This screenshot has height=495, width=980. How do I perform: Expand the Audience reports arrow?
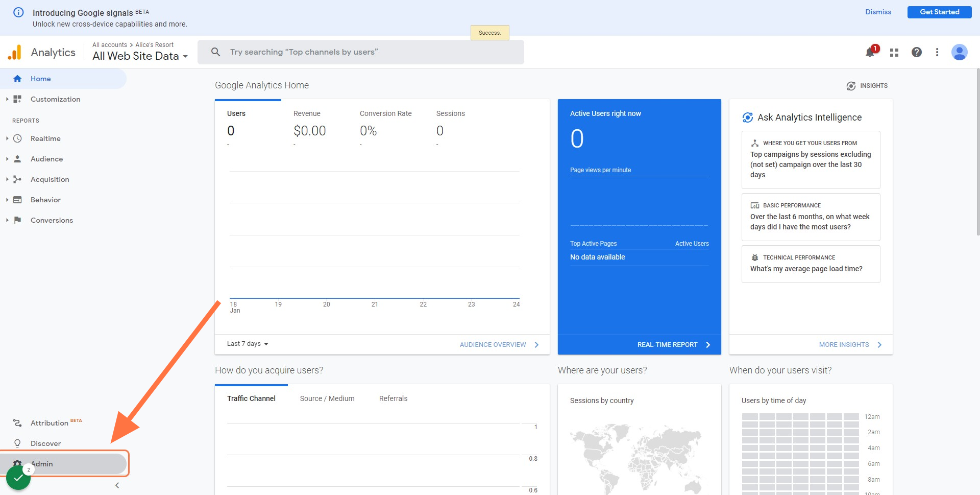(x=7, y=159)
